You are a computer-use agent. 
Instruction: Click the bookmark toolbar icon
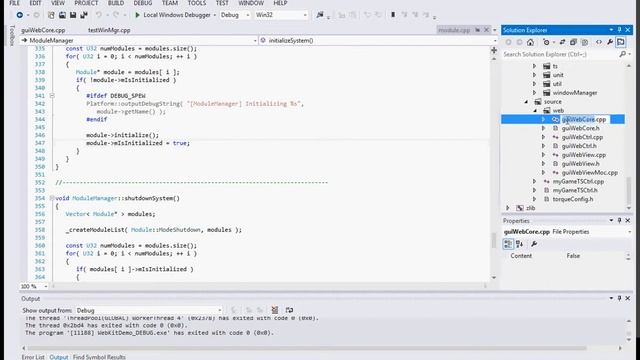click(393, 15)
